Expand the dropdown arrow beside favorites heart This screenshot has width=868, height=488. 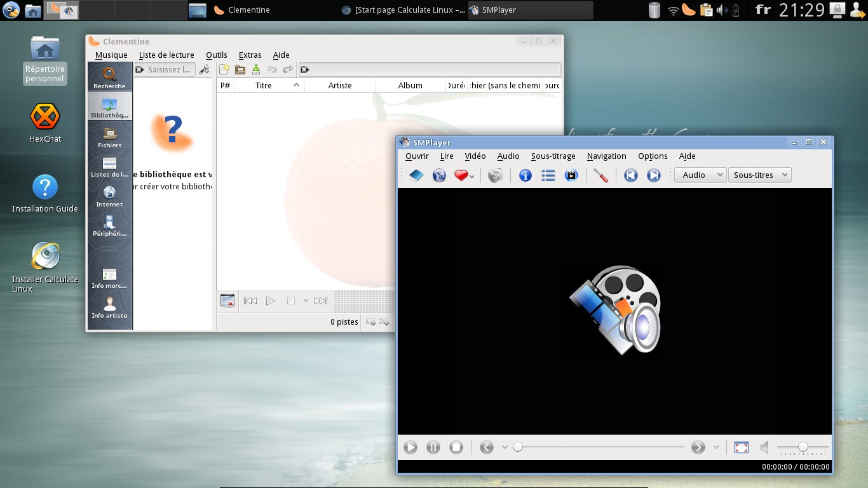point(471,177)
